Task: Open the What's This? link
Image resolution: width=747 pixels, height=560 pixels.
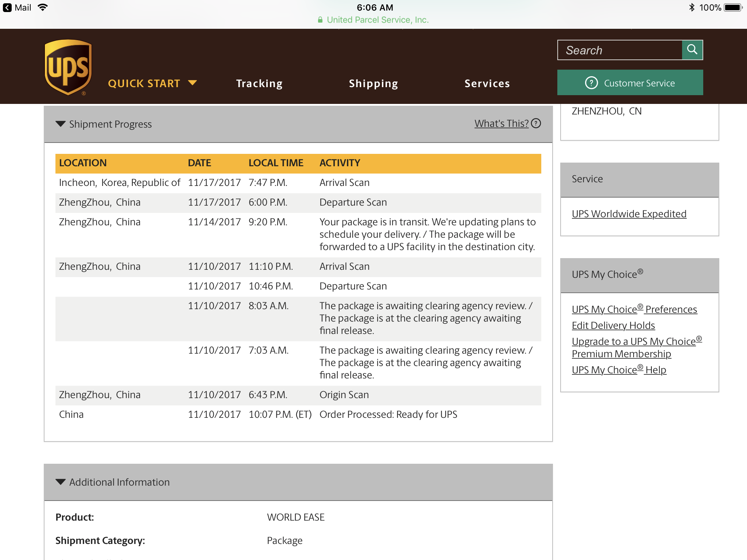Action: tap(502, 124)
